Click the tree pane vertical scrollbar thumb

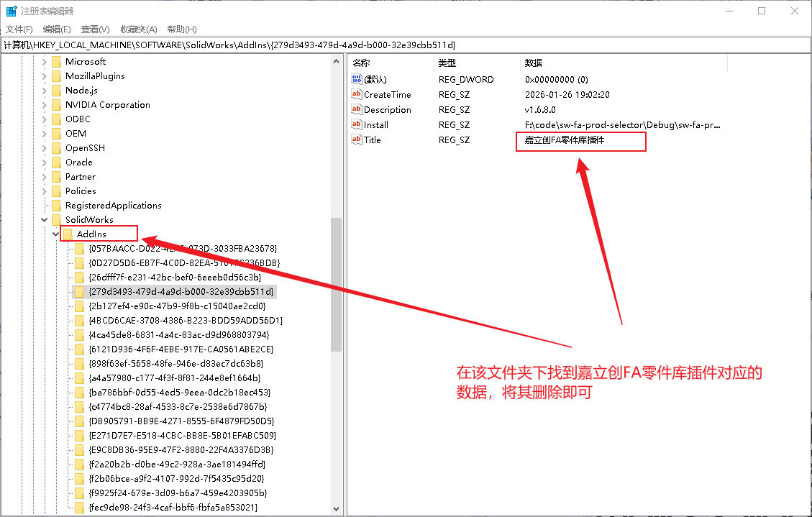336,284
